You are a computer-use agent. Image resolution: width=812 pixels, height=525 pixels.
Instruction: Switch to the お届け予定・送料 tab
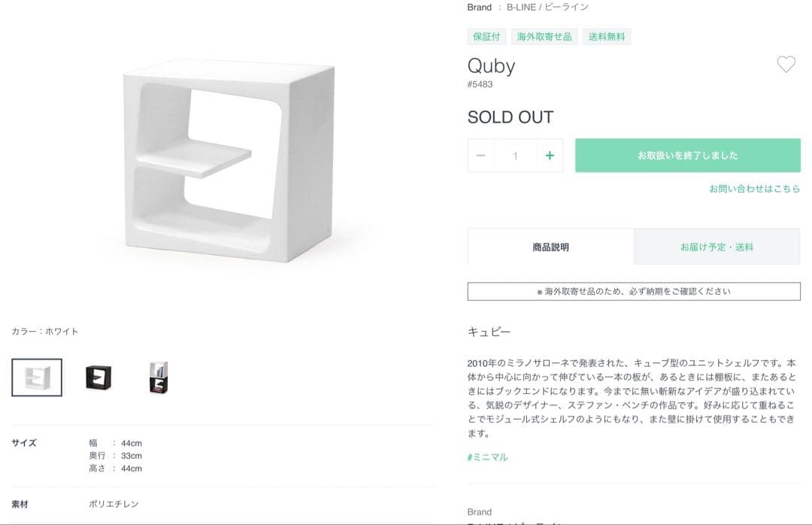tap(717, 246)
